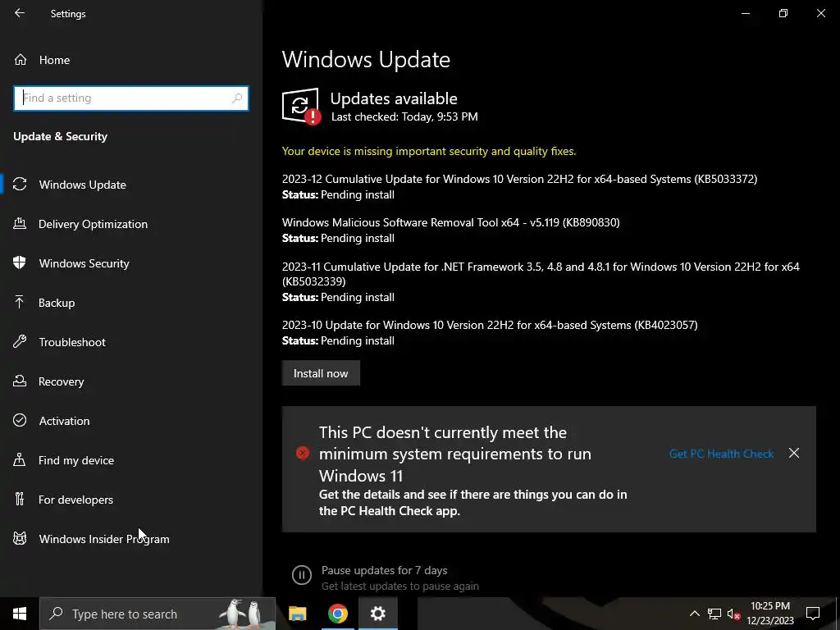
Task: Click the red error icon in Windows 11 notice
Action: (303, 453)
